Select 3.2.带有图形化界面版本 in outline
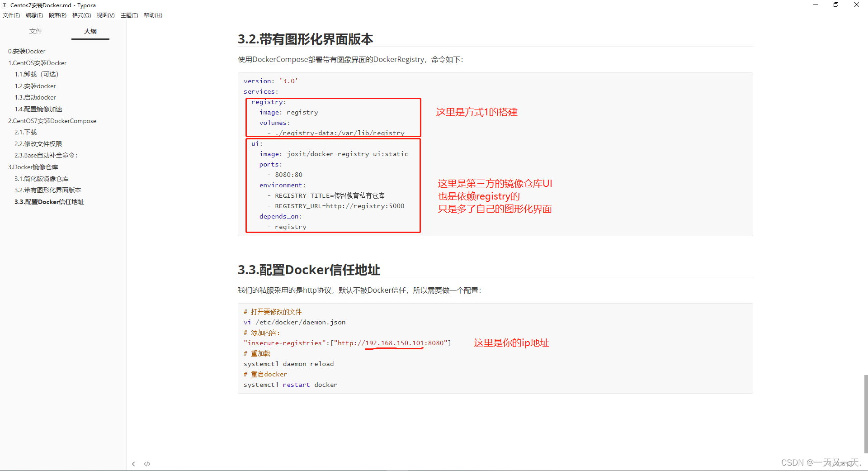The height and width of the screenshot is (471, 868). 47,190
